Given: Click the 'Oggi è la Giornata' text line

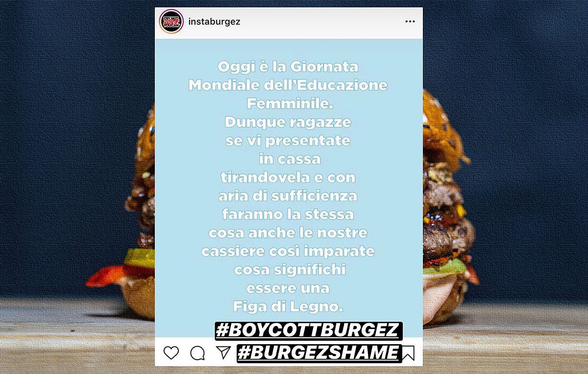Looking at the screenshot, I should click(x=288, y=67).
